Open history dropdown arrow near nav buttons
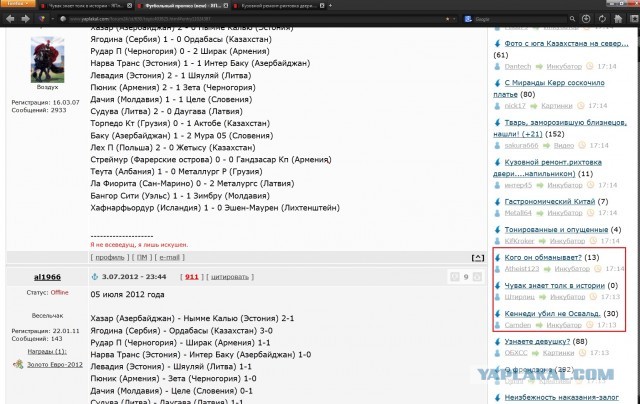Image resolution: width=640 pixels, height=404 pixels. pos(52,19)
